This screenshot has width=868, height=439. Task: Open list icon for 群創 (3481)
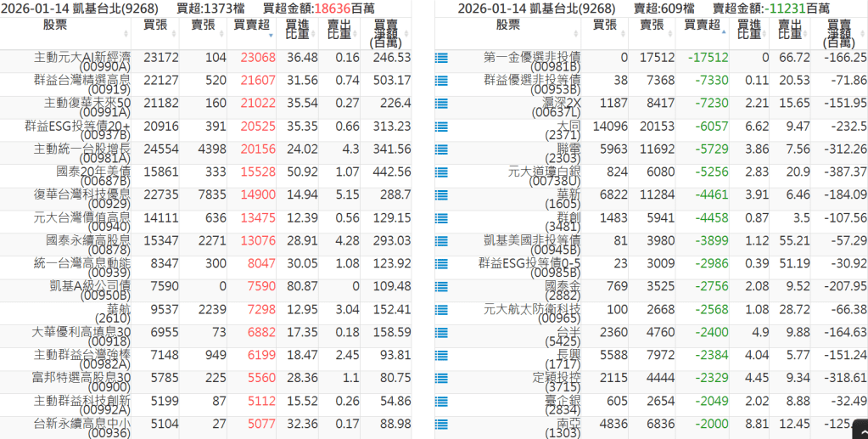tap(441, 219)
